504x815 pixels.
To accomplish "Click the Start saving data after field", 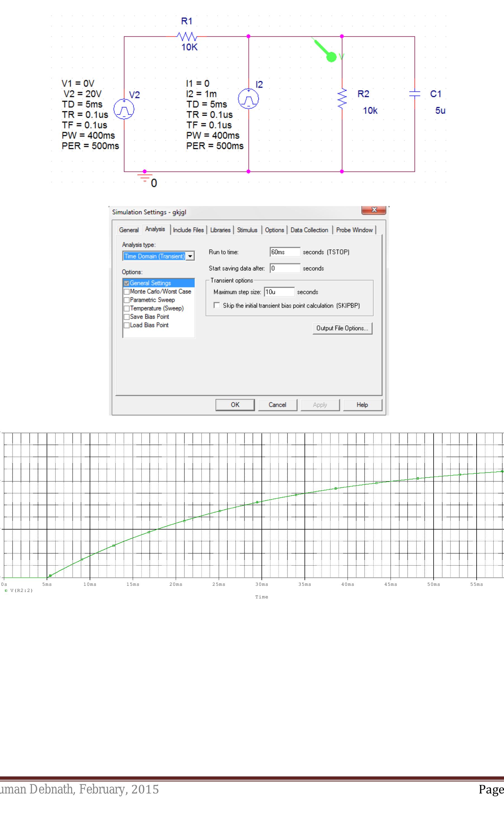I will tap(285, 268).
